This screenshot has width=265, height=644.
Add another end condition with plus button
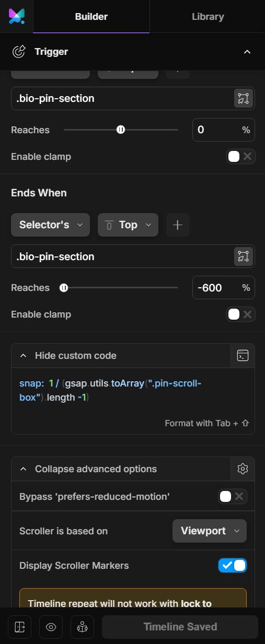pyautogui.click(x=178, y=225)
